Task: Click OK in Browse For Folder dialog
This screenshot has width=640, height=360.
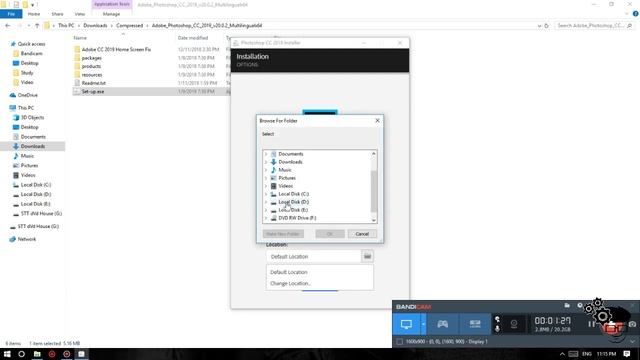Action: tap(330, 234)
